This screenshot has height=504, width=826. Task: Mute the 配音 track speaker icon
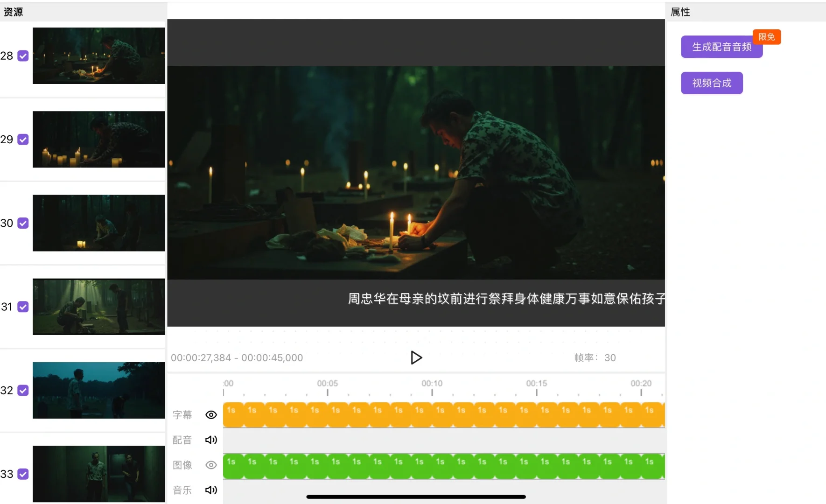coord(211,440)
